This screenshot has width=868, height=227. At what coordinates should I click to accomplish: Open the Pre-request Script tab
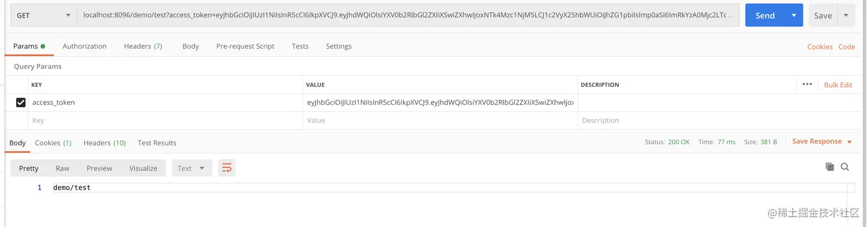coord(245,46)
